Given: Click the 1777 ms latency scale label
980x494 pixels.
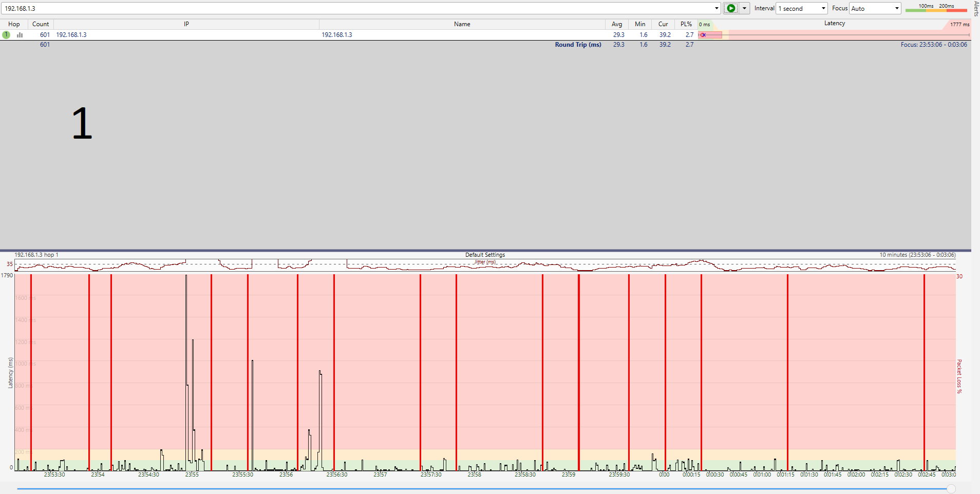Looking at the screenshot, I should tap(959, 25).
